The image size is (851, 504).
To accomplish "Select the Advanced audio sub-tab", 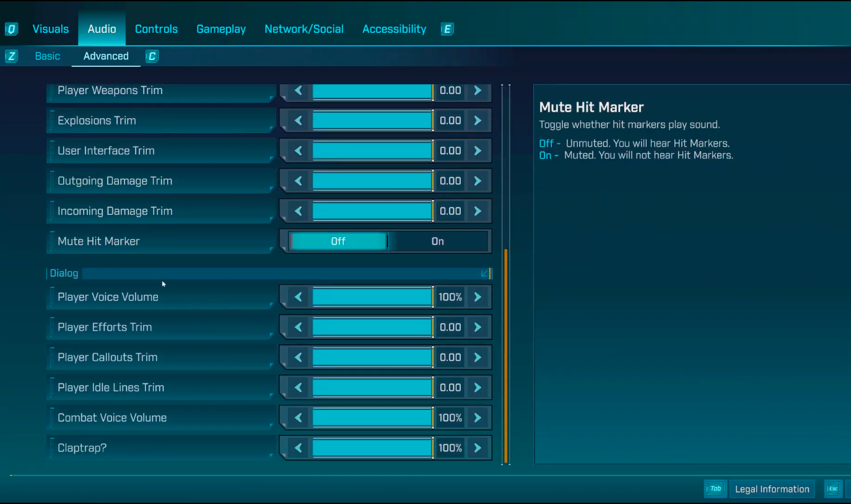I will 106,56.
